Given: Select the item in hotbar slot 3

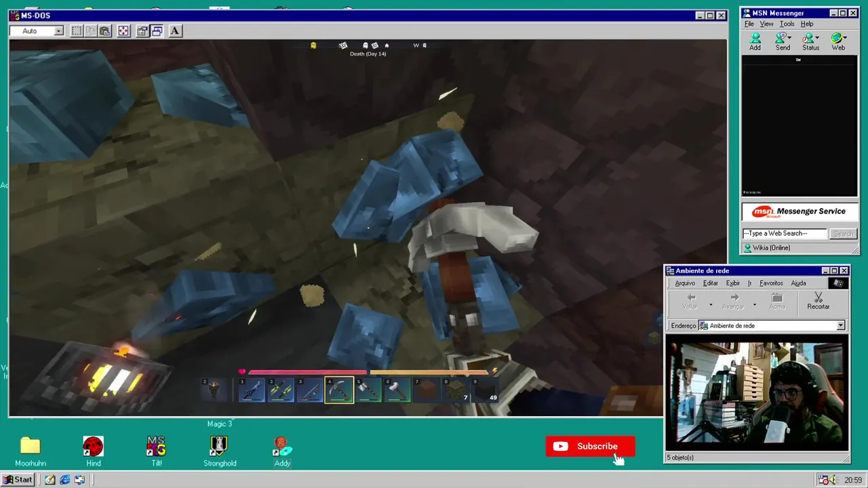Looking at the screenshot, I should 310,390.
